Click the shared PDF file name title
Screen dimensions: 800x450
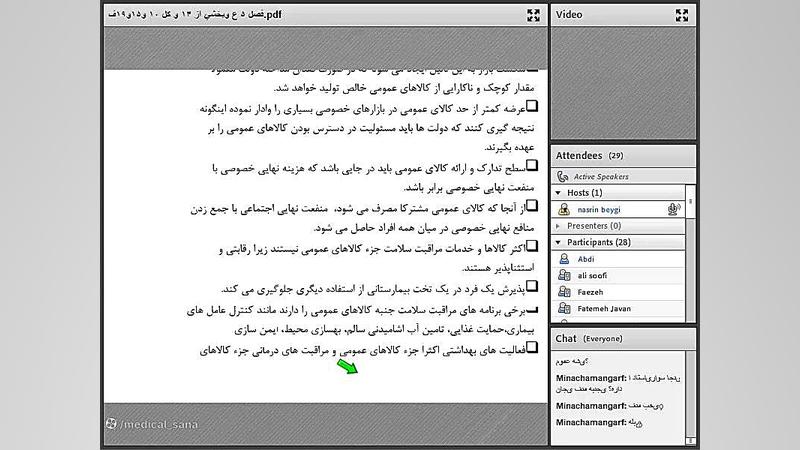(x=195, y=15)
